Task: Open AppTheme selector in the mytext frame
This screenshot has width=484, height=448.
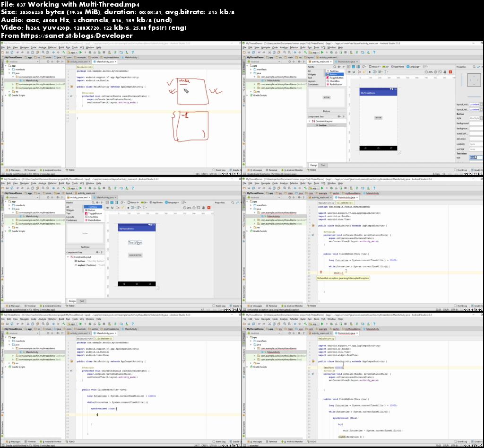Action: [x=156, y=202]
